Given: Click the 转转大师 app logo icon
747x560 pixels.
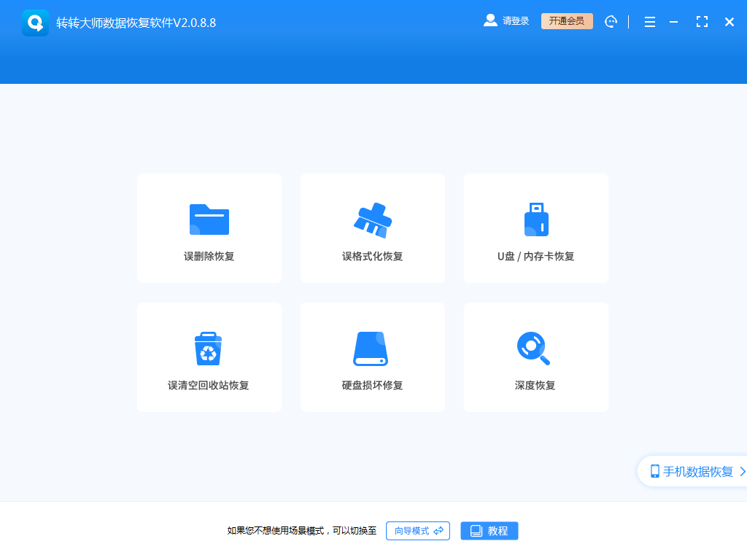Looking at the screenshot, I should (x=35, y=21).
